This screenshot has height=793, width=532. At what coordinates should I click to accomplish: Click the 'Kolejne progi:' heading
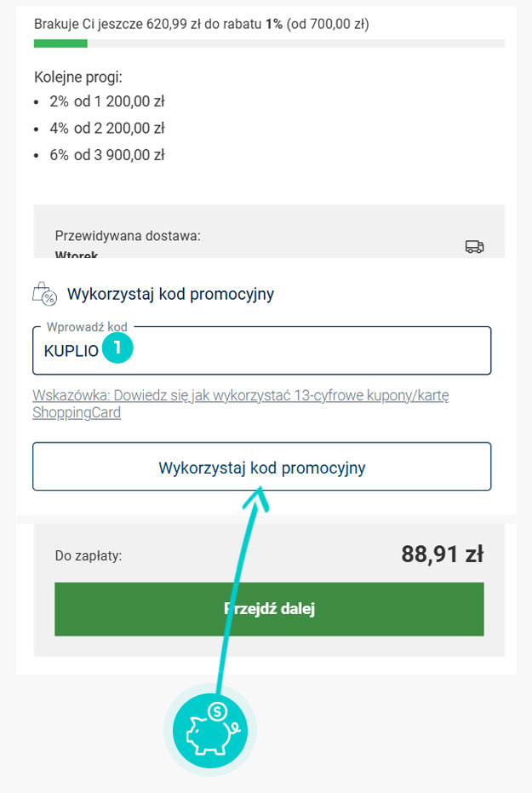click(78, 78)
